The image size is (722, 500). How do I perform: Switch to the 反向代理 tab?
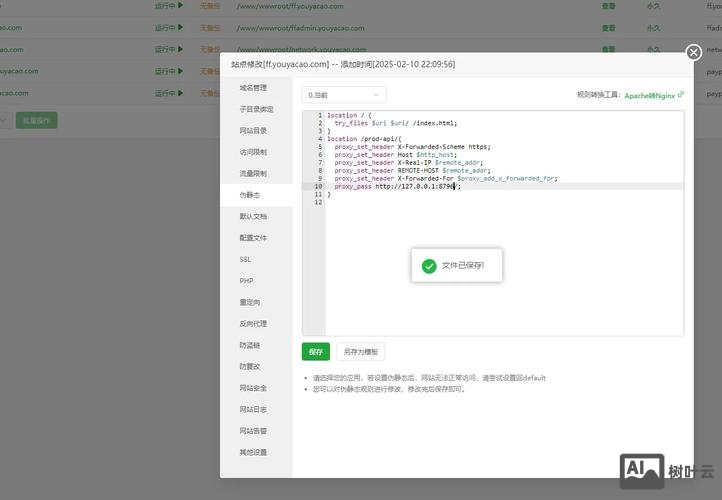pos(253,324)
